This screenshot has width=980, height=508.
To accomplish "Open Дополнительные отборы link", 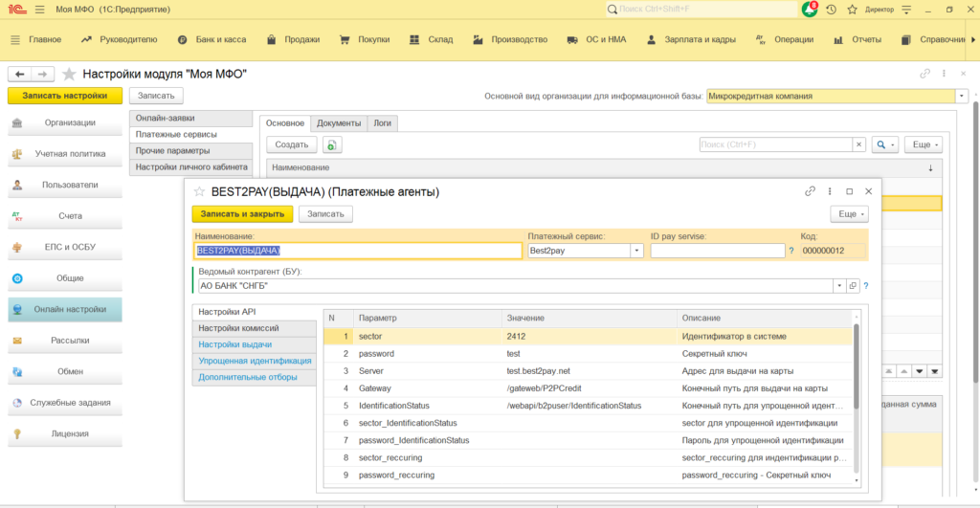I will click(248, 377).
